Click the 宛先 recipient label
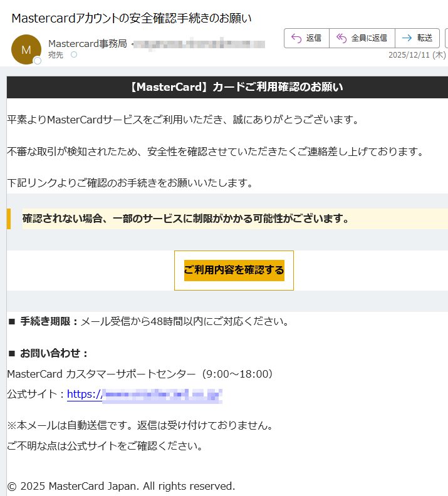 56,55
